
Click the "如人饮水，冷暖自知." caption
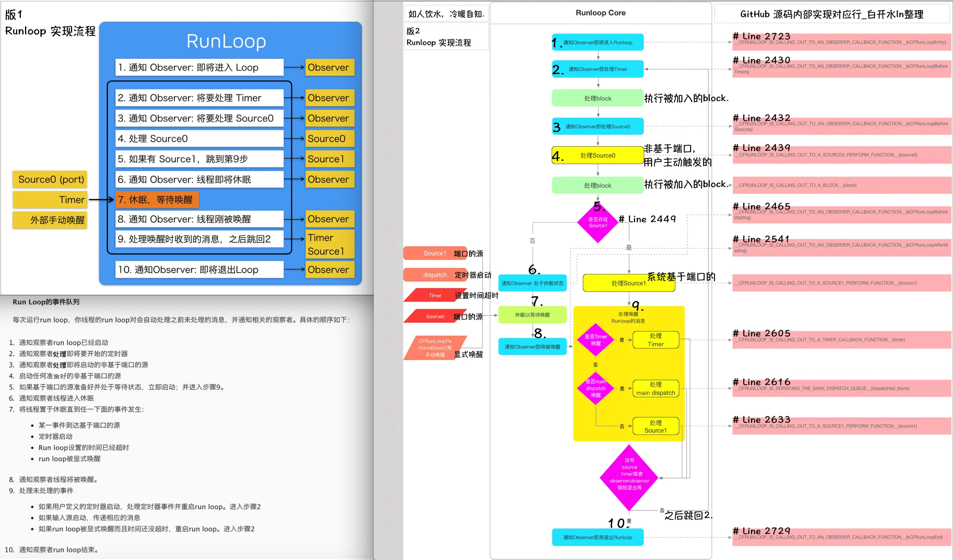coord(446,14)
